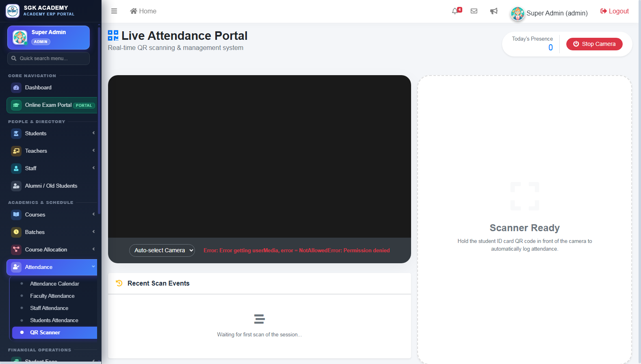
Task: Expand the Batches menu chevron
Action: (x=93, y=232)
